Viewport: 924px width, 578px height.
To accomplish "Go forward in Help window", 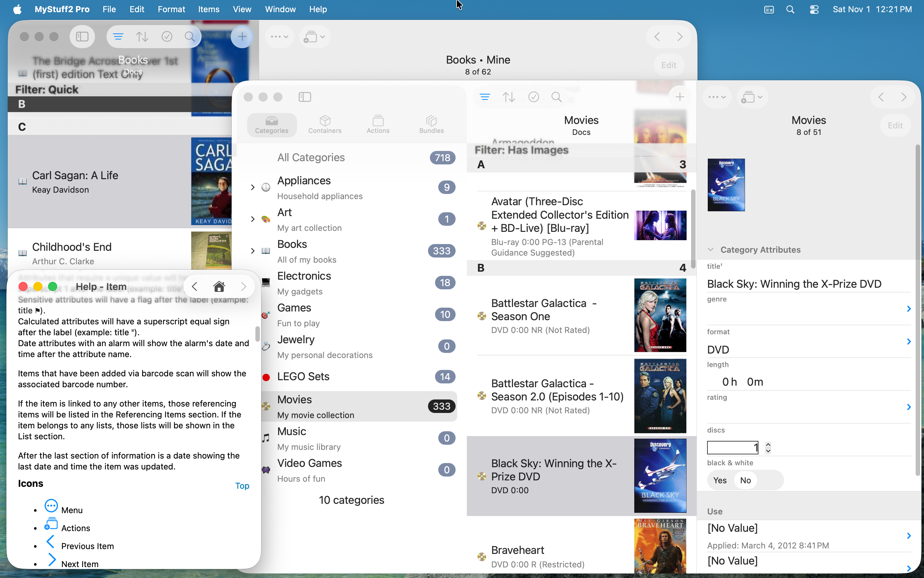I will click(x=244, y=286).
